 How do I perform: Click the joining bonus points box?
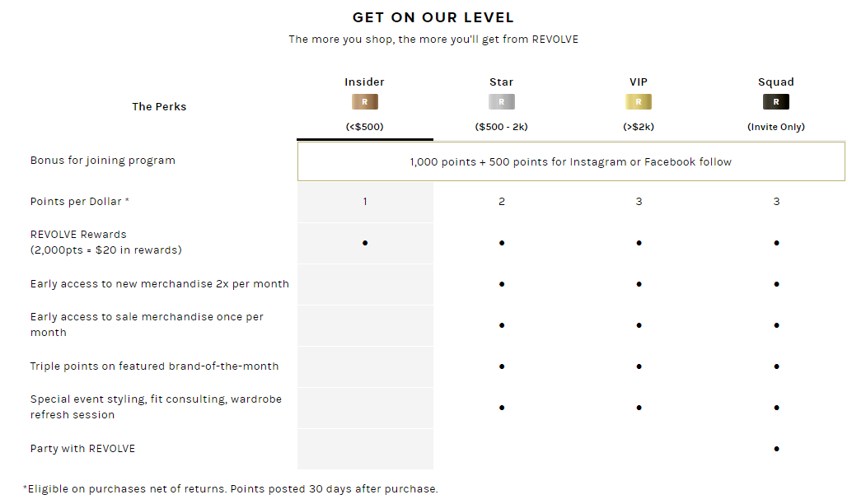tap(570, 161)
